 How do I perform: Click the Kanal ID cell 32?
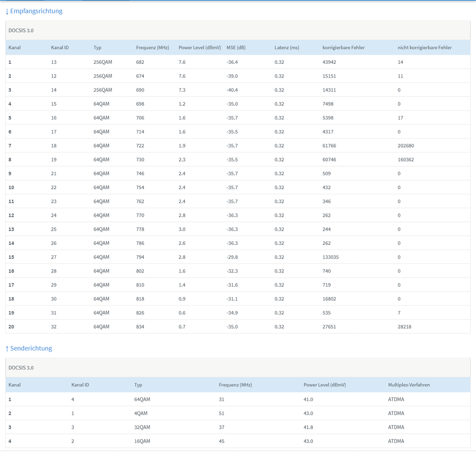[x=53, y=327]
